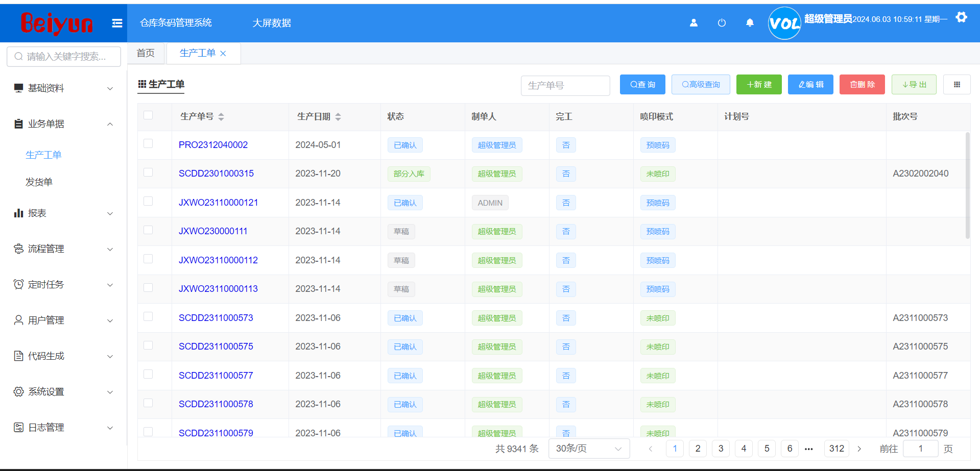Image resolution: width=980 pixels, height=471 pixels.
Task: Check the row JXWO23110000113 checkbox
Action: [x=148, y=288]
